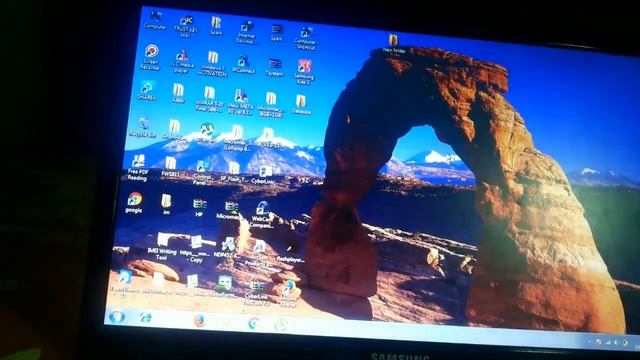
Task: Open the FW5811 folder
Action: point(170,167)
